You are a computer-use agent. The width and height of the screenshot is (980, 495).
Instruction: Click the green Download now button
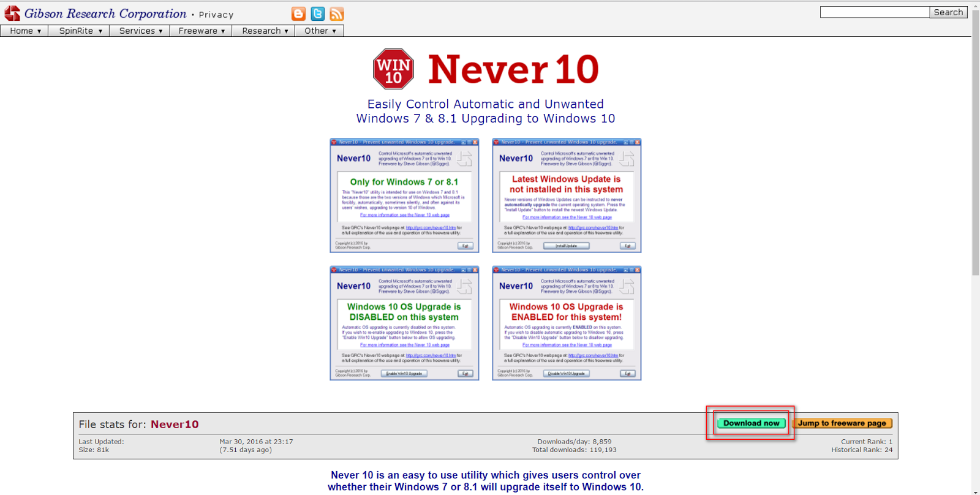(751, 423)
